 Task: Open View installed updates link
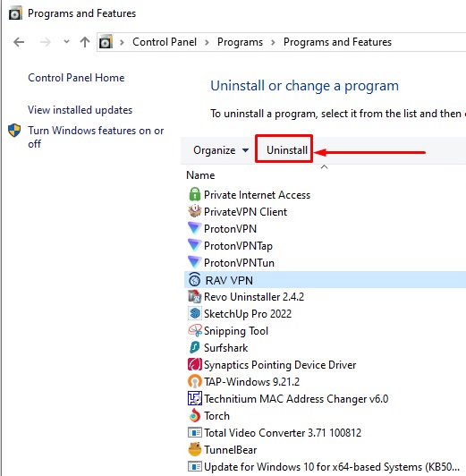(x=80, y=110)
